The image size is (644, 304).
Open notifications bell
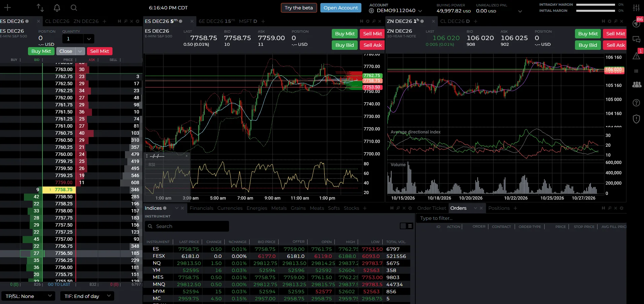click(57, 7)
